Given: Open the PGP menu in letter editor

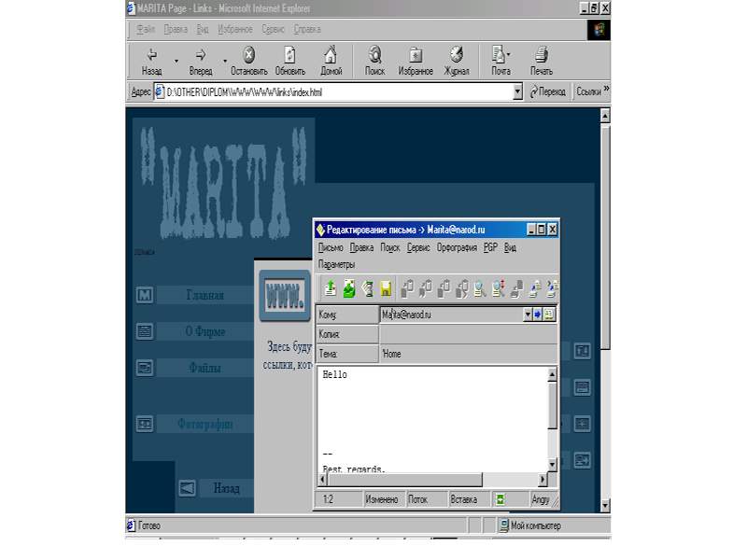Looking at the screenshot, I should coord(491,248).
